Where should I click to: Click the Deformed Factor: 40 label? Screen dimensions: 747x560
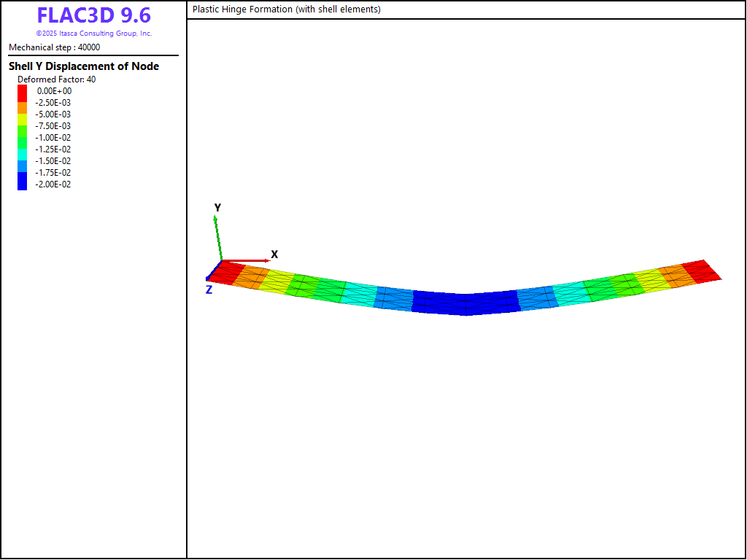pyautogui.click(x=56, y=79)
